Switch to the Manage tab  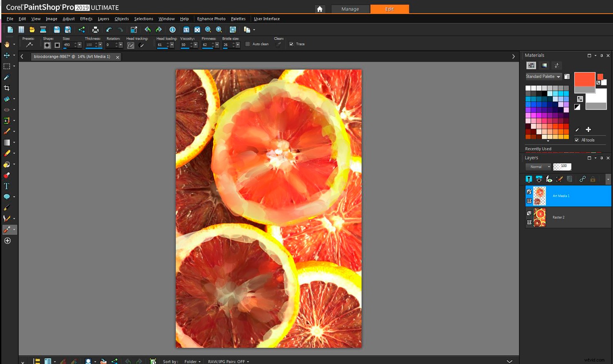coord(350,9)
